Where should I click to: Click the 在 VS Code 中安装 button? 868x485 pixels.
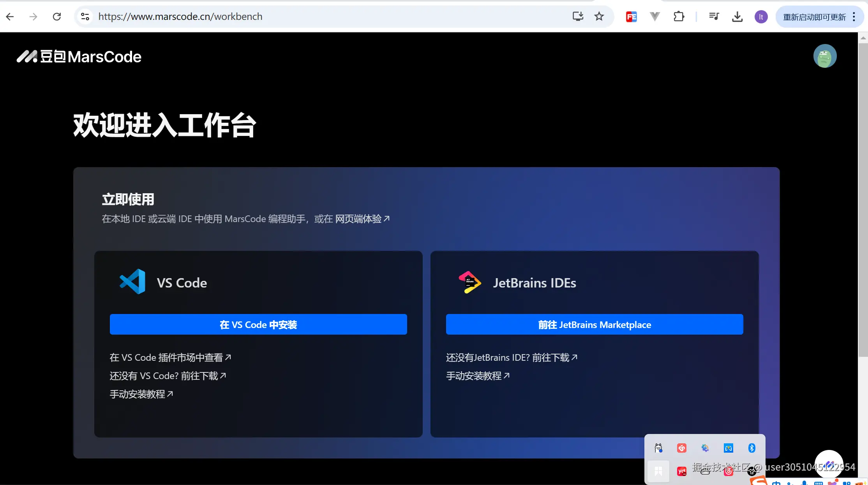tap(258, 324)
